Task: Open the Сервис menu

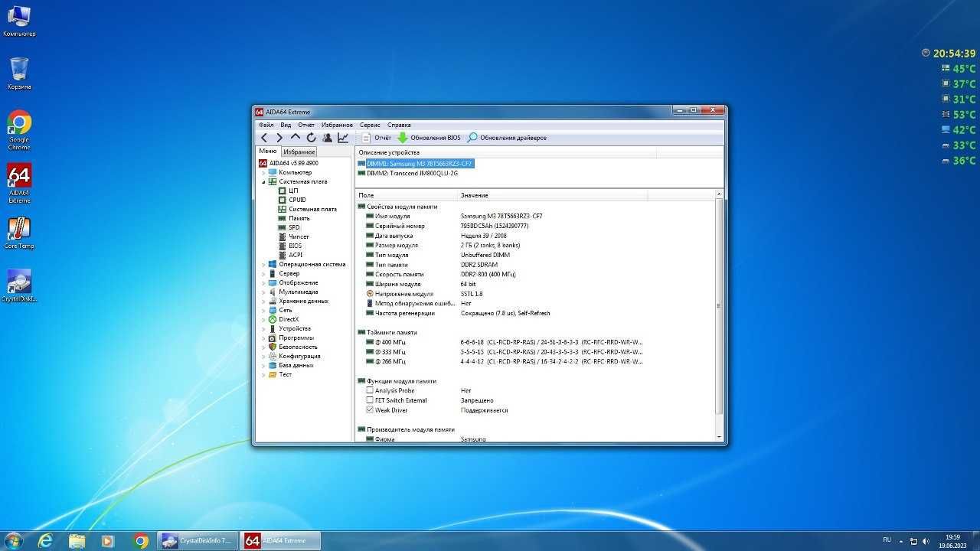Action: (370, 125)
